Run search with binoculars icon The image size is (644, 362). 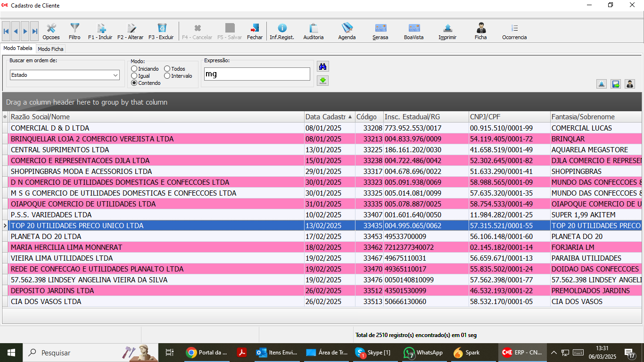322,66
